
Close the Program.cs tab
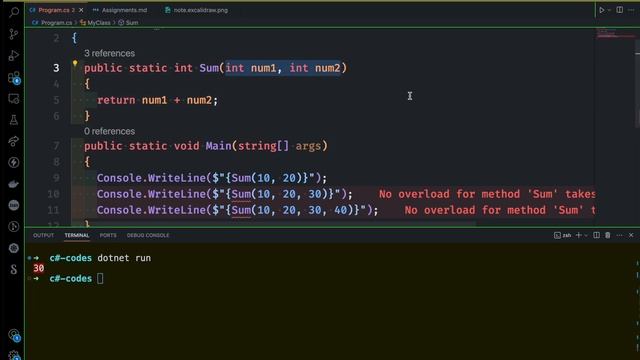(x=81, y=10)
